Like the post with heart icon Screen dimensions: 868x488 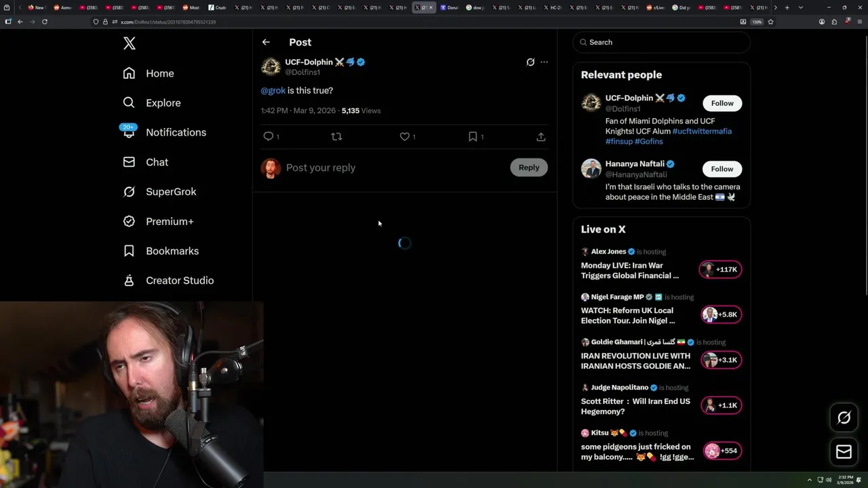point(405,136)
